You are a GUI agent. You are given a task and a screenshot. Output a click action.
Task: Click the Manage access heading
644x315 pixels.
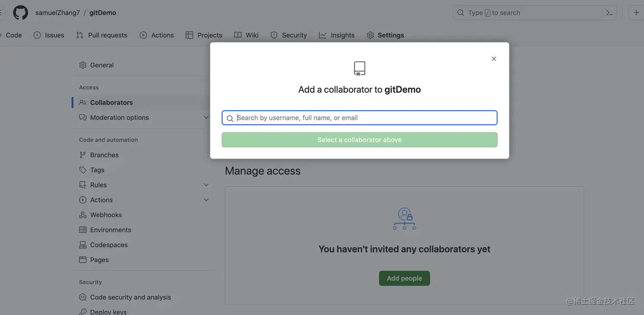[x=263, y=171]
